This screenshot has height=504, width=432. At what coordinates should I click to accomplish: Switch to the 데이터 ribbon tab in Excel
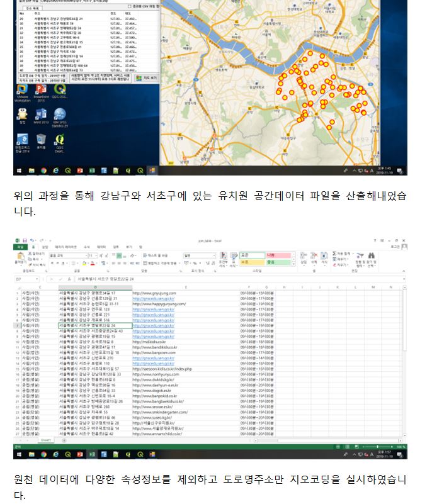pos(101,247)
